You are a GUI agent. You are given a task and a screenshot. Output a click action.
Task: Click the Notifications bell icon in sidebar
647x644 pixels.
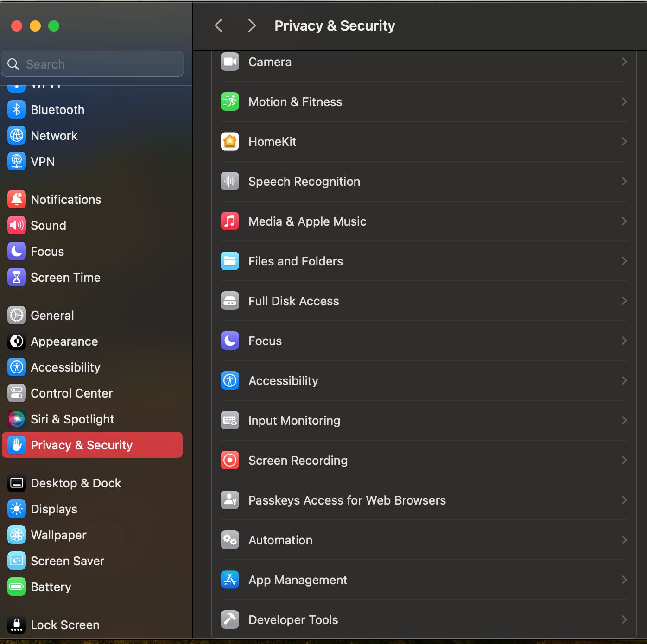point(17,200)
